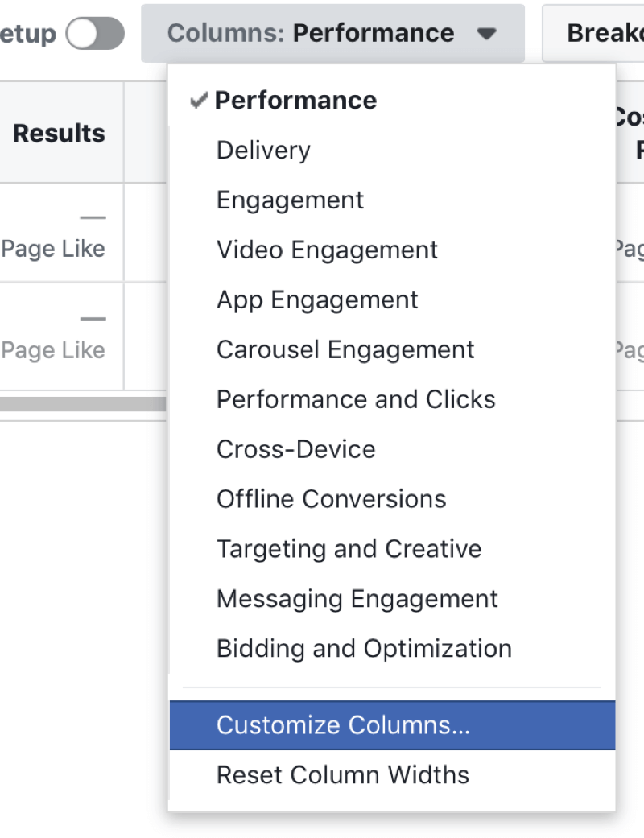
Task: Click the Results column header
Action: click(59, 133)
